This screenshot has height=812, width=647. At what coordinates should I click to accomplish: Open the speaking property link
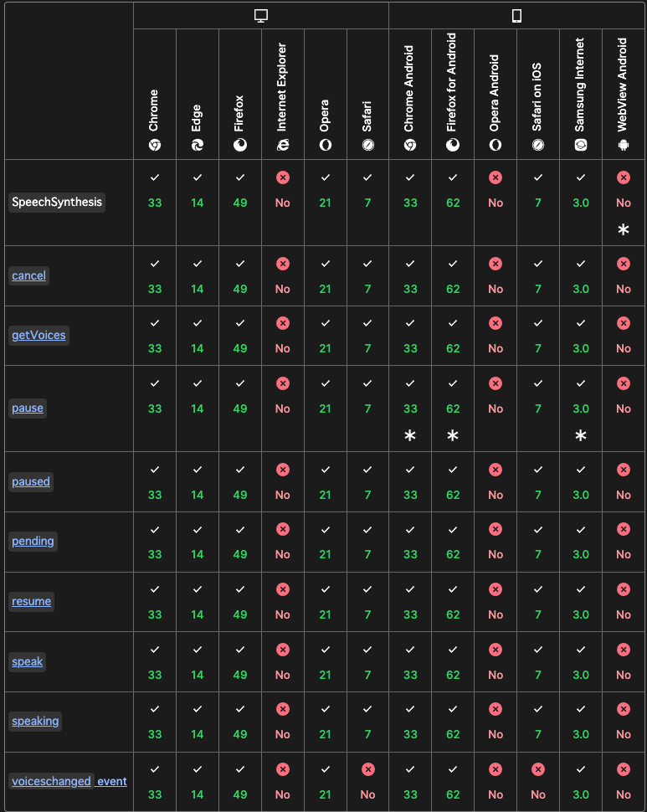point(35,721)
